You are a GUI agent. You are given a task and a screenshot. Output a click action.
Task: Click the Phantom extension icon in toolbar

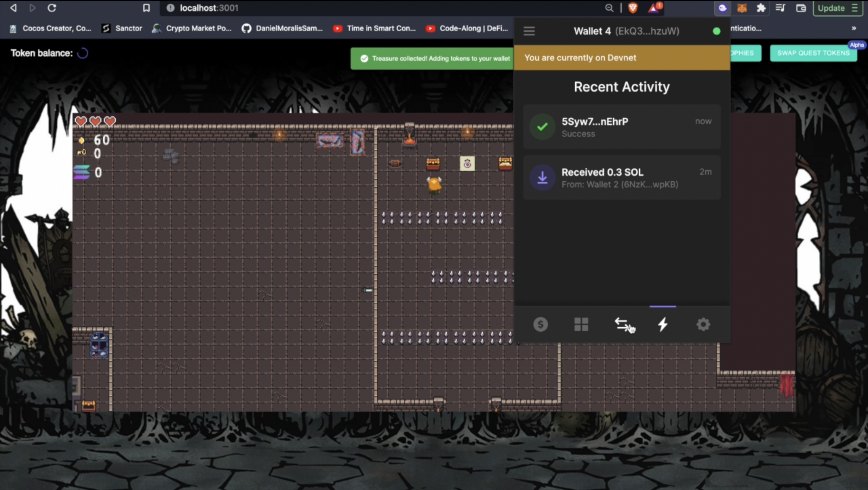pos(722,8)
